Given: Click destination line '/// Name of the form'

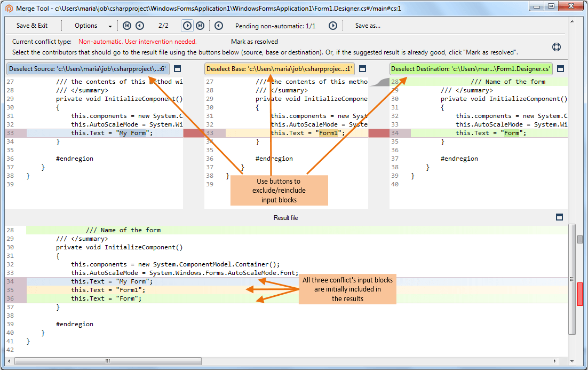Looking at the screenshot, I should click(x=508, y=82).
